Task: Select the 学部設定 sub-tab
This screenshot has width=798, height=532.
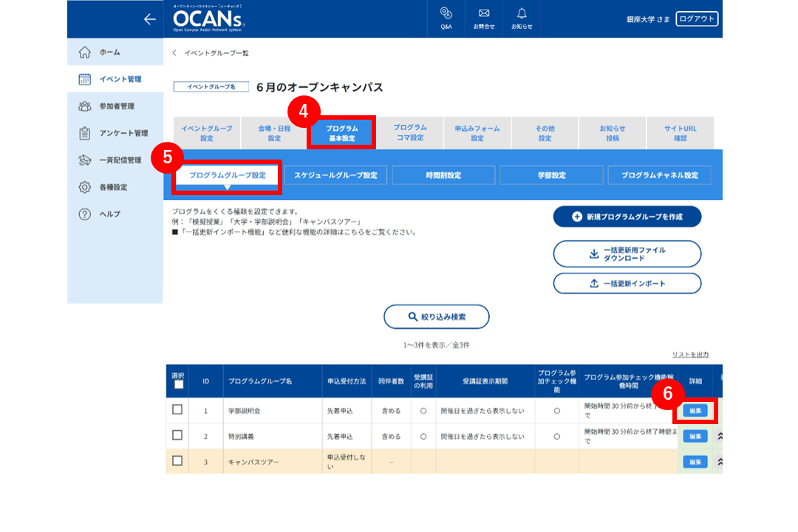Action: [x=552, y=175]
